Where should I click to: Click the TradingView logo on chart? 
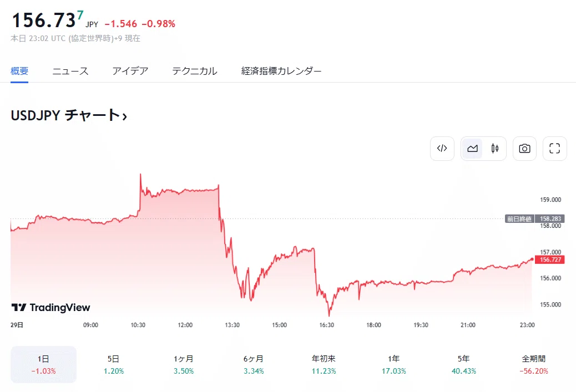pyautogui.click(x=50, y=307)
